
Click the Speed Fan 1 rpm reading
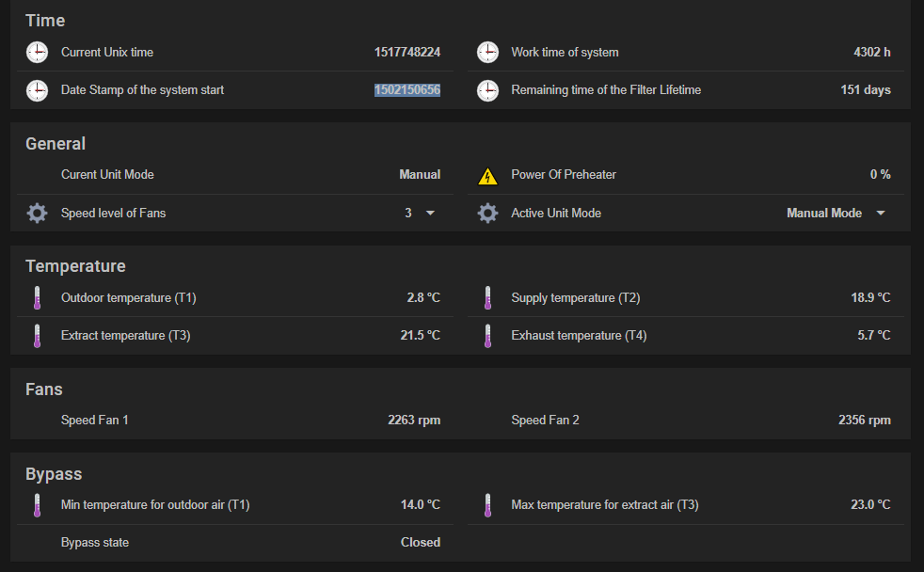(x=414, y=421)
